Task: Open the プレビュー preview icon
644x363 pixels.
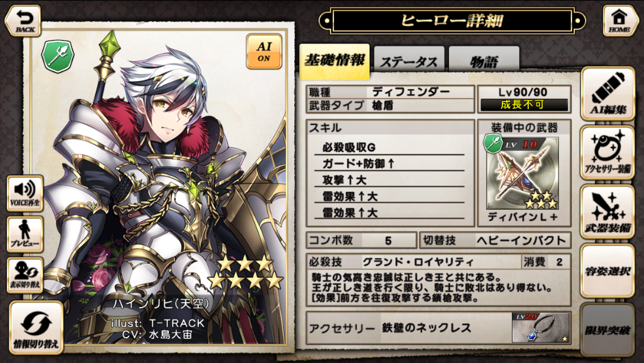Action: (24, 234)
